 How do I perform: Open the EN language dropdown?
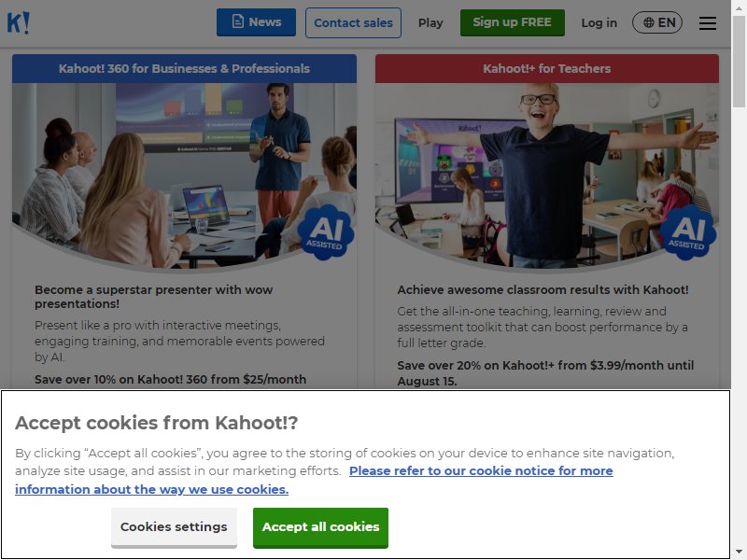657,22
